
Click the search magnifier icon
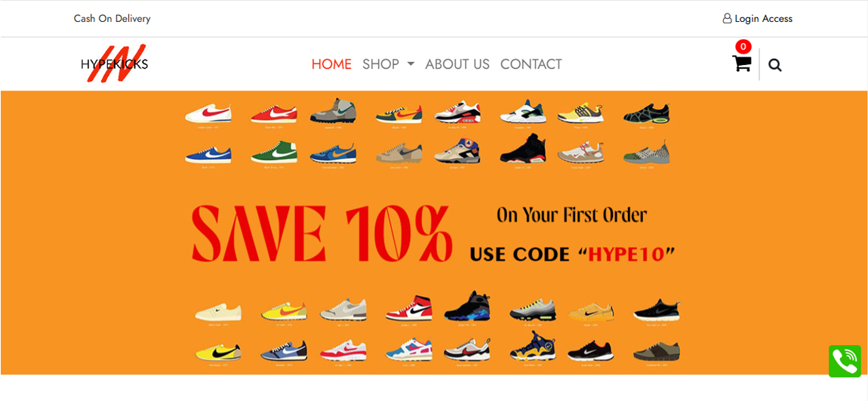(775, 66)
